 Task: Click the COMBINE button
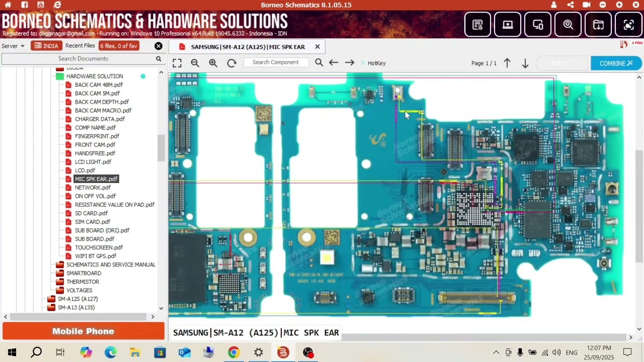(x=616, y=63)
